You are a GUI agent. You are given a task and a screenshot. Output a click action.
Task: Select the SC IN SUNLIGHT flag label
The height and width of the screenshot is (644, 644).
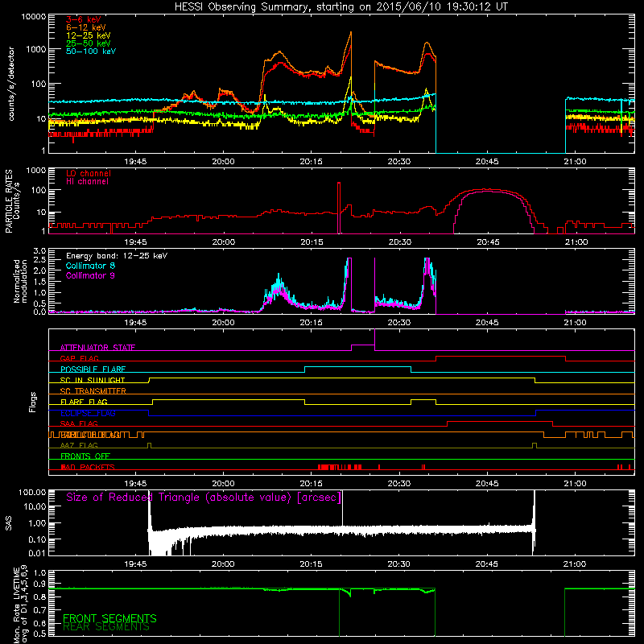click(93, 380)
